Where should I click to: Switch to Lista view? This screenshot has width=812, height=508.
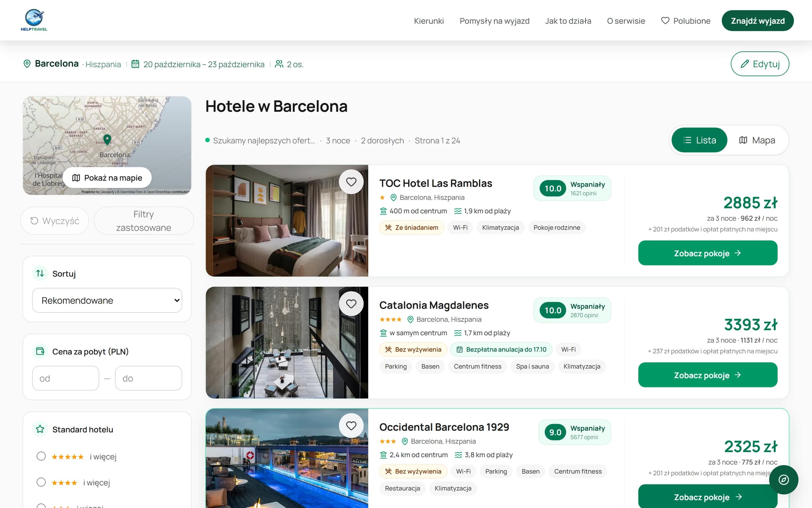699,140
